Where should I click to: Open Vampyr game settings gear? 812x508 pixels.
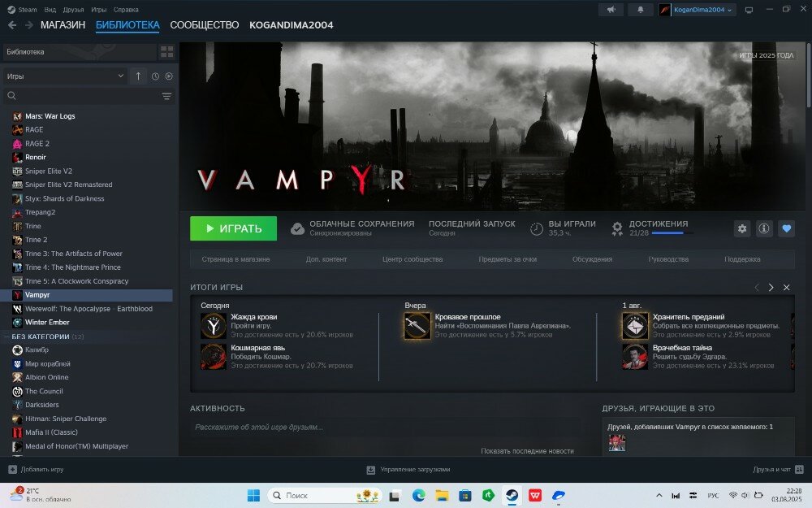tap(742, 228)
